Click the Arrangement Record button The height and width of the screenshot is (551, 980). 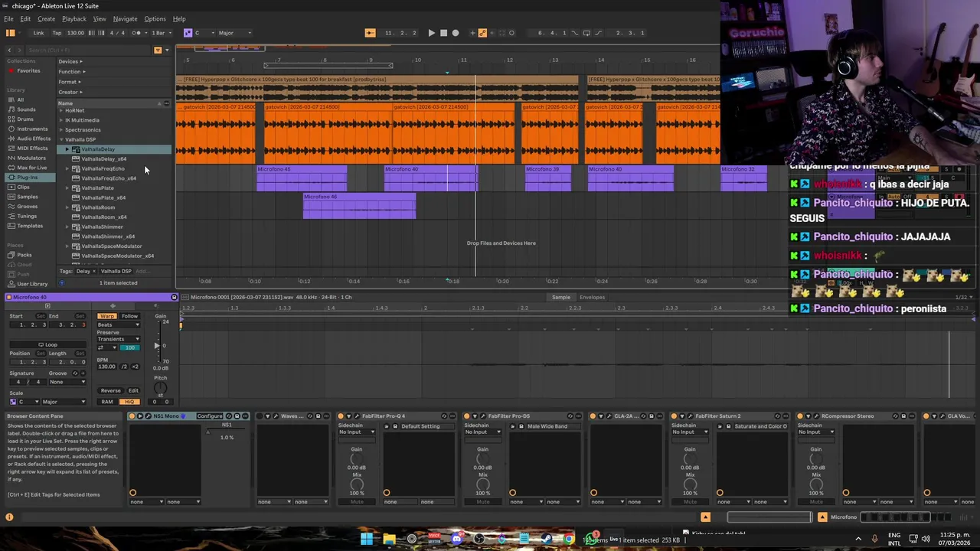click(x=456, y=33)
